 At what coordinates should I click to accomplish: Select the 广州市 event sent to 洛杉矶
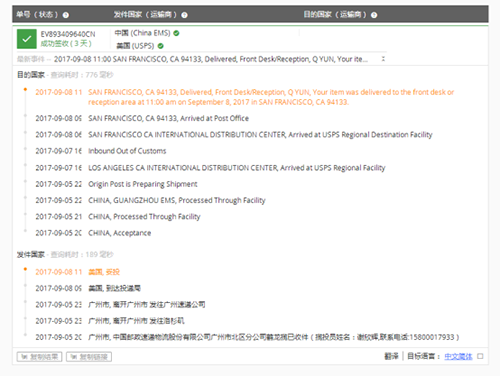tap(110, 321)
